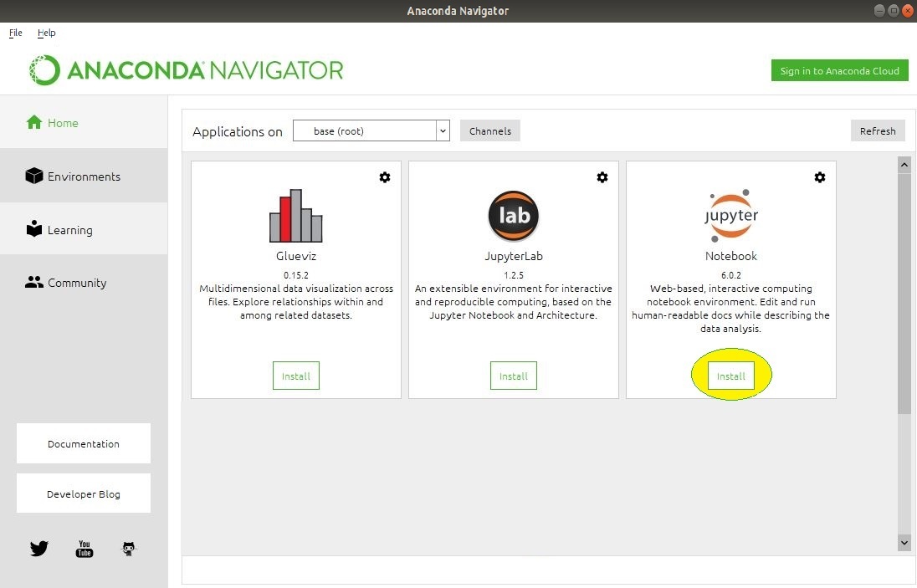Screen dimensions: 917x588
Task: Refresh the applications list
Action: [878, 131]
